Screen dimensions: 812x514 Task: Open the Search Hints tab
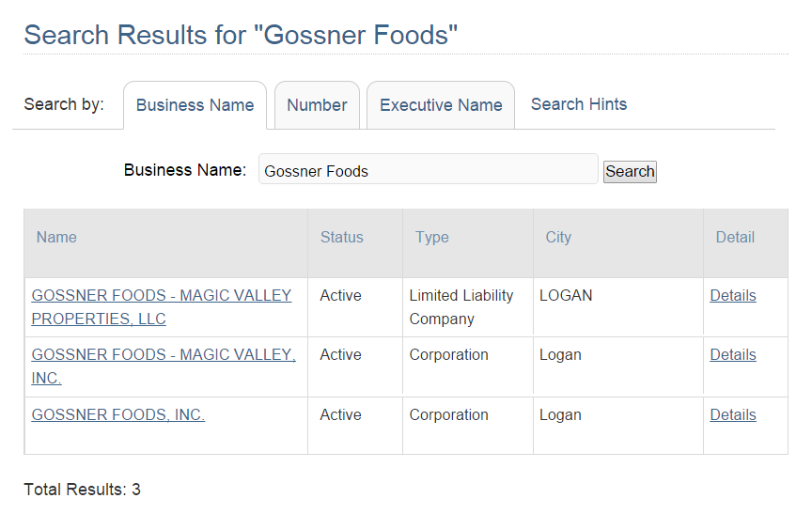click(578, 104)
